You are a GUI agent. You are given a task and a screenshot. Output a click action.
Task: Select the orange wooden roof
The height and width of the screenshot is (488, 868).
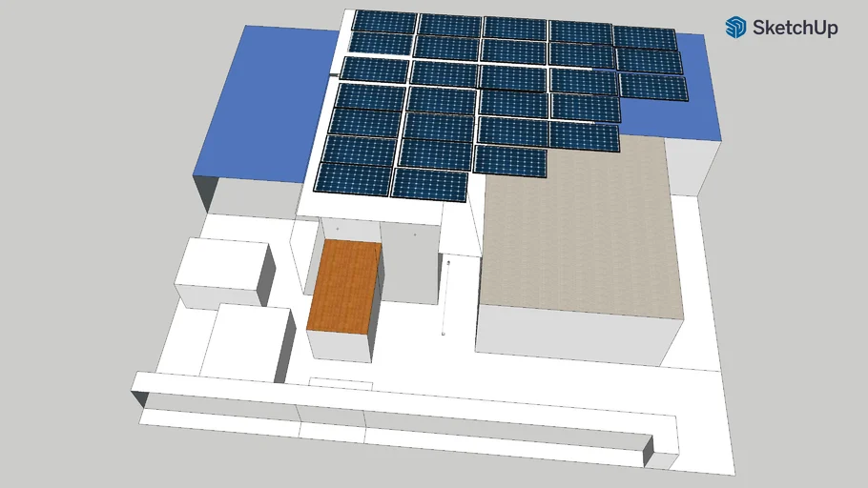pyautogui.click(x=344, y=286)
